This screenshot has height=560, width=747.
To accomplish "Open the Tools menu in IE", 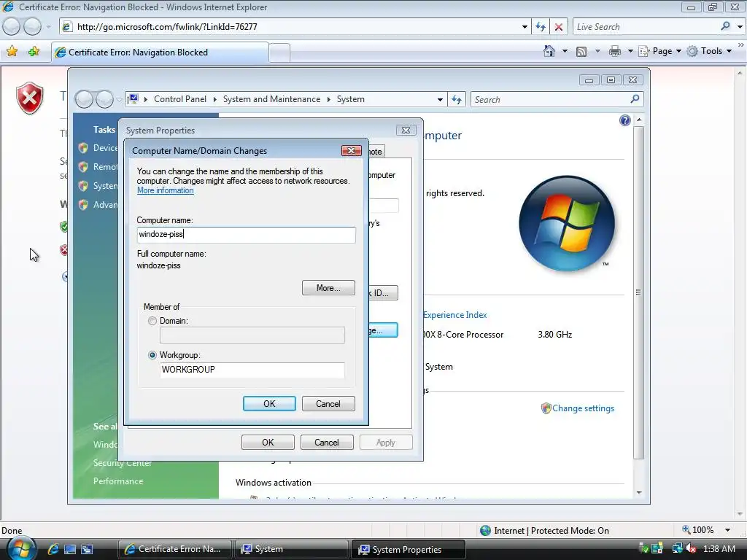I will tap(709, 51).
